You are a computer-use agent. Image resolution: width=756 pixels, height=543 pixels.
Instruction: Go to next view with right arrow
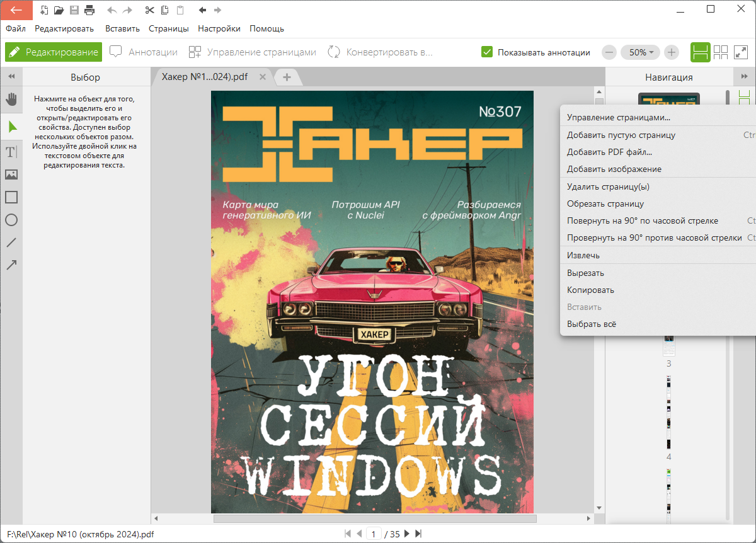click(217, 10)
